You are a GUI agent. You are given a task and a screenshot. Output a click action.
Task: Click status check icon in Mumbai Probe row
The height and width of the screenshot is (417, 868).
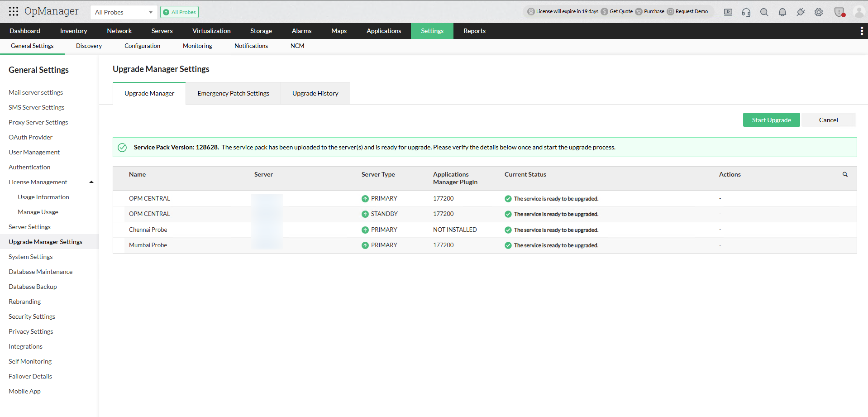(508, 245)
